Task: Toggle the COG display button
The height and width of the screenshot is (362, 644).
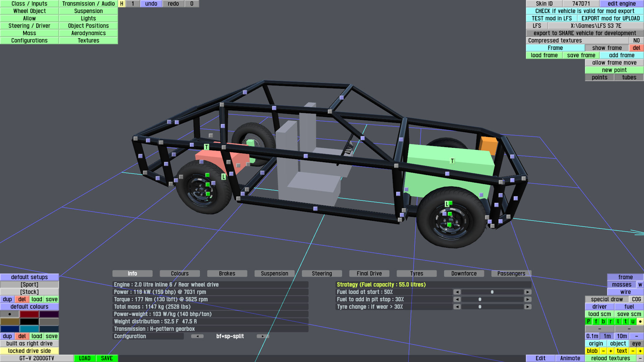Action: tap(636, 299)
